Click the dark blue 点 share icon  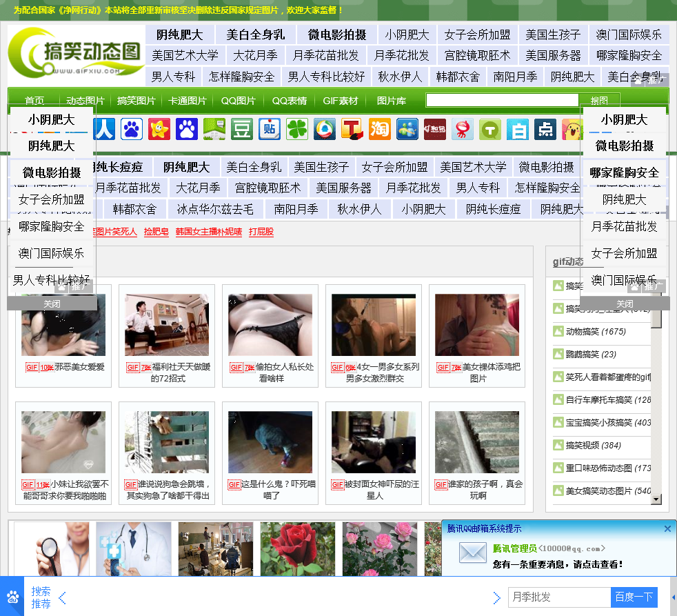[545, 129]
